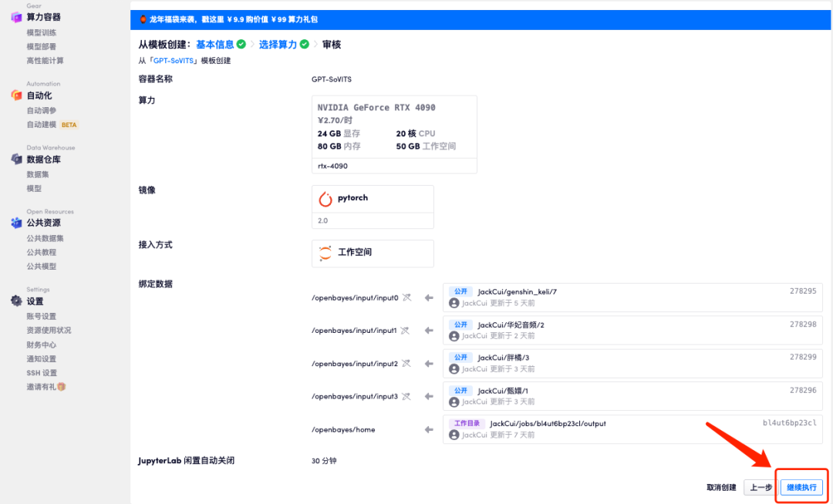This screenshot has width=833, height=504.
Task: View 资源使用状况
Action: pos(49,330)
